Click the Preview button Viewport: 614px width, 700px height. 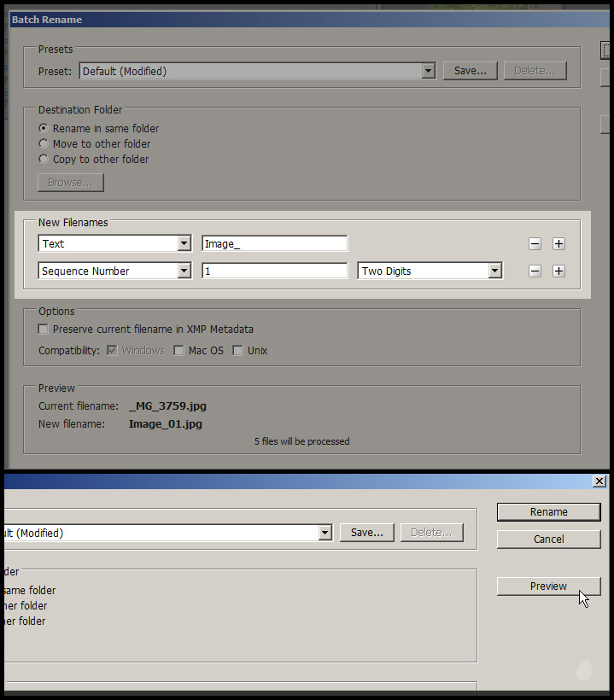tap(548, 586)
